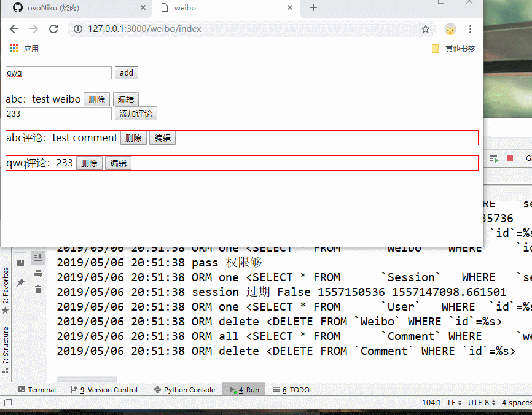The height and width of the screenshot is (415, 532).
Task: Open the LF line separator dropdown
Action: (455, 403)
